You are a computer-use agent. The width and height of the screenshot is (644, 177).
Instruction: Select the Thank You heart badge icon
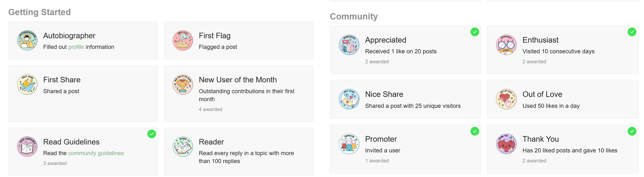pyautogui.click(x=506, y=144)
